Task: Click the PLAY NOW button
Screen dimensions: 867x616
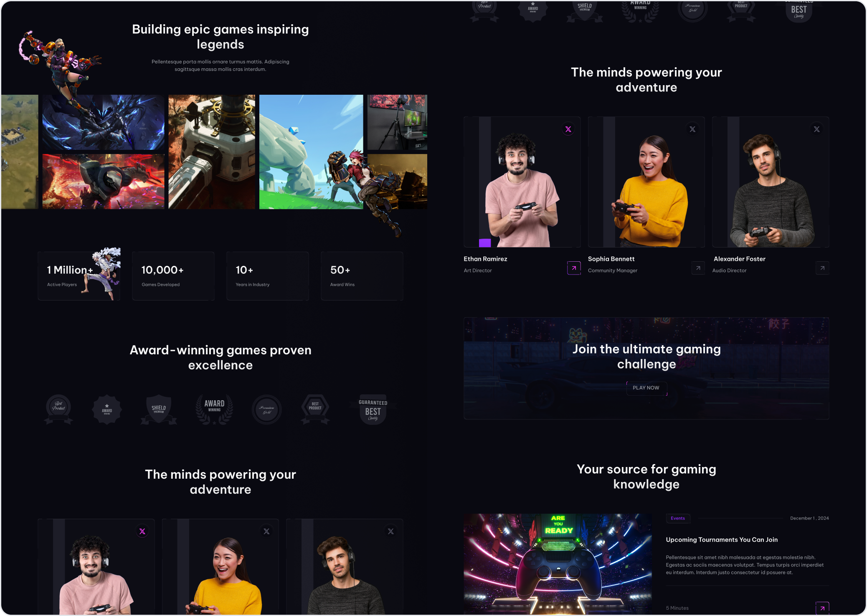Action: click(646, 388)
